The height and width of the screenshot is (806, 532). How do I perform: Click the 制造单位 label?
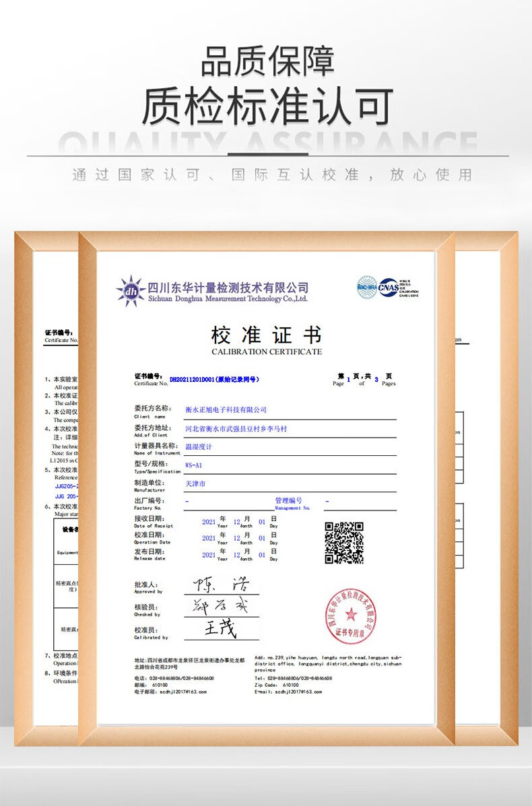point(149,482)
